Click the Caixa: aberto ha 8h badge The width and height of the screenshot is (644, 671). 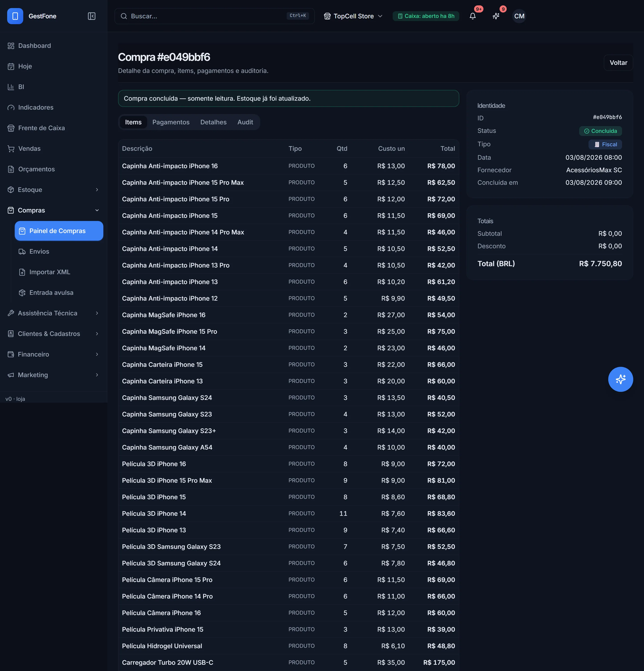click(x=426, y=16)
